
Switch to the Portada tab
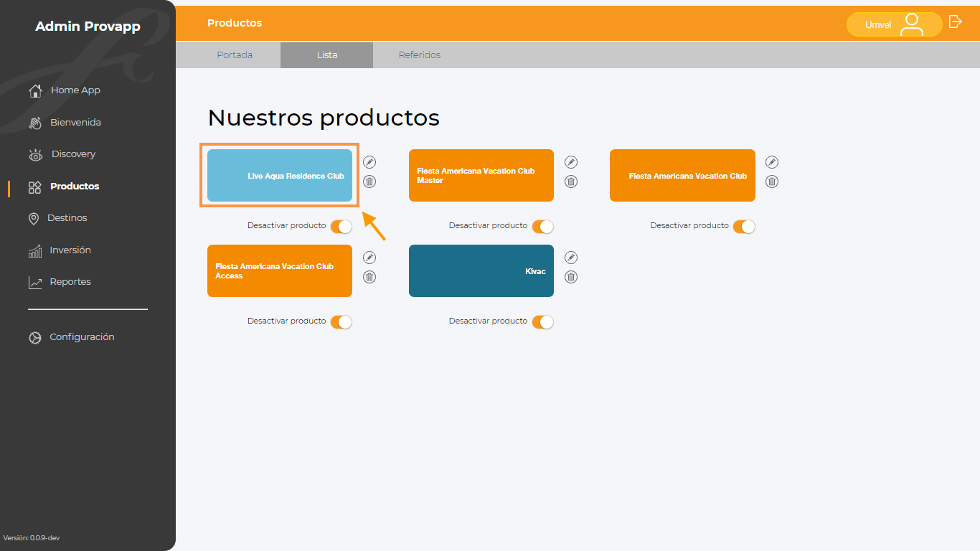tap(235, 55)
